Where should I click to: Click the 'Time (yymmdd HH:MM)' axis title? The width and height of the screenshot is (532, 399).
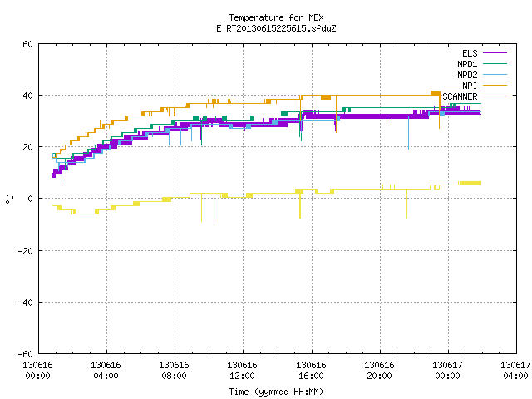point(276,392)
